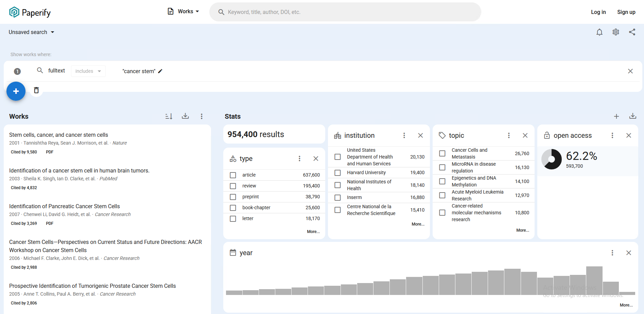This screenshot has width=644, height=314.
Task: Open the settings gear icon
Action: [615, 32]
